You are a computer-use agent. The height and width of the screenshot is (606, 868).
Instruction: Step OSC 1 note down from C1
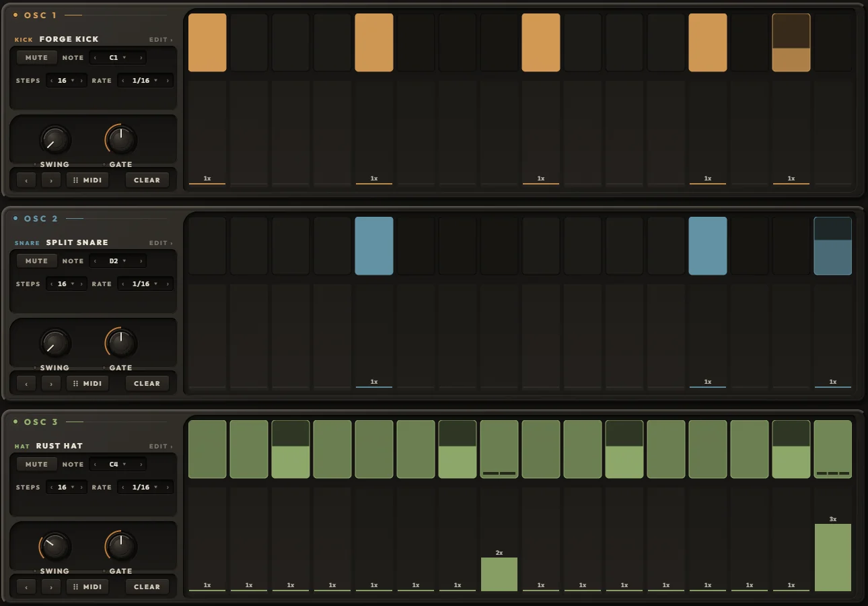(x=95, y=58)
